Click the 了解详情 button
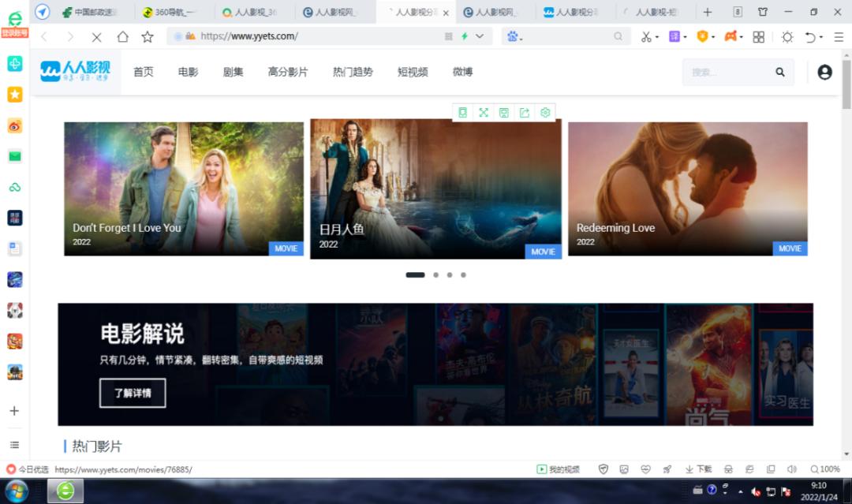 [x=133, y=393]
